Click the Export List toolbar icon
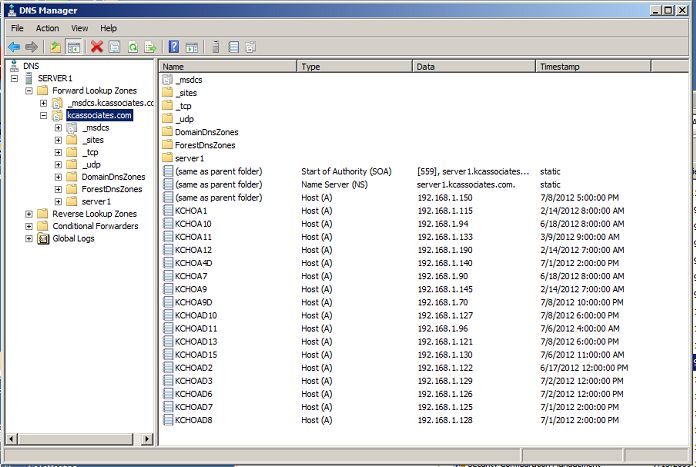 (150, 47)
